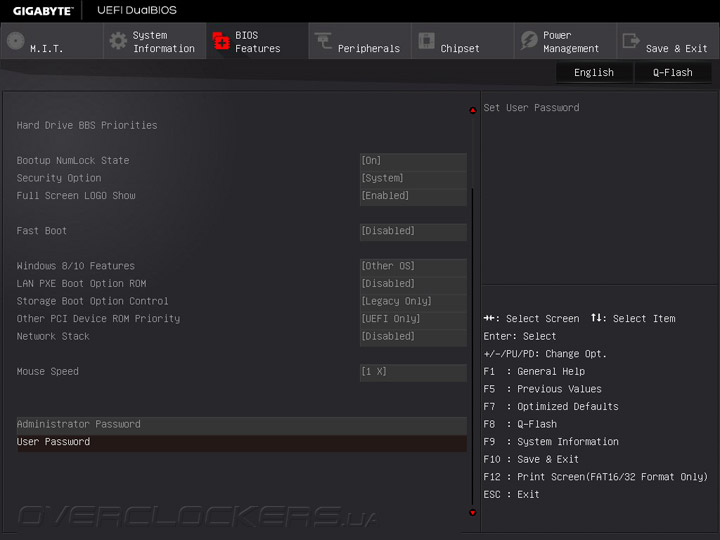Open Other PCI Device ROM [UEFI Only]
720x540 pixels.
(413, 319)
